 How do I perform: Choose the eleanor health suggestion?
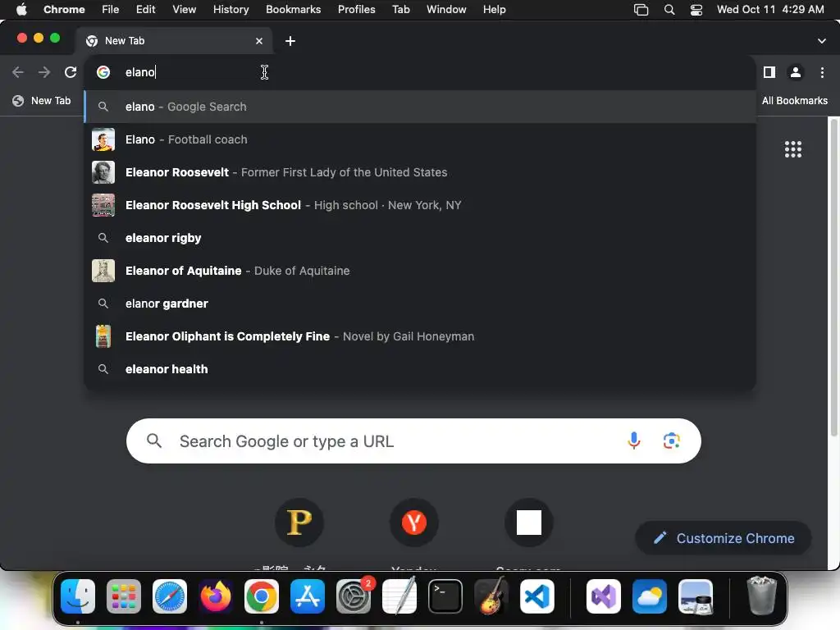pyautogui.click(x=420, y=369)
